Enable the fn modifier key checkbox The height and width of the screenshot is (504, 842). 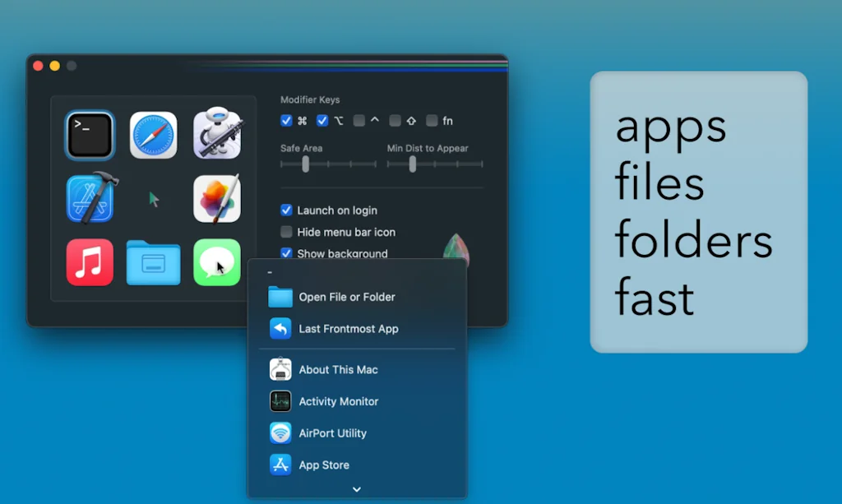433,121
